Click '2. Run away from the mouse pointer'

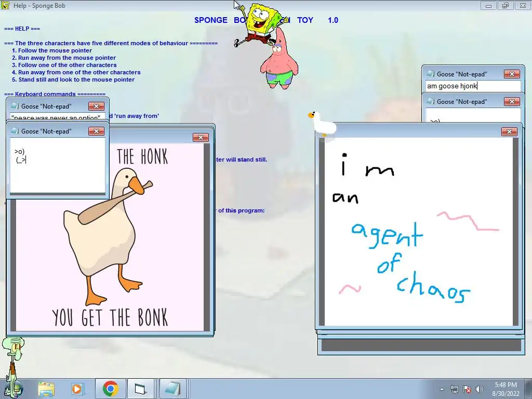(64, 58)
